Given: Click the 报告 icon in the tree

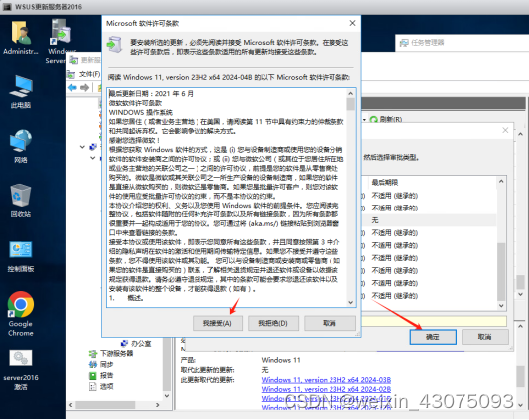Looking at the screenshot, I should coord(92,375).
